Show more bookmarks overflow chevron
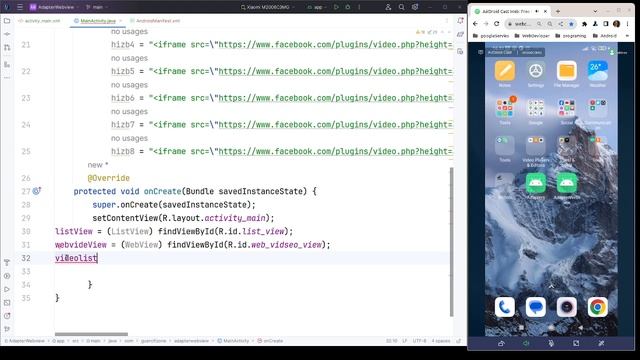Image resolution: width=640 pixels, height=360 pixels. (627, 36)
